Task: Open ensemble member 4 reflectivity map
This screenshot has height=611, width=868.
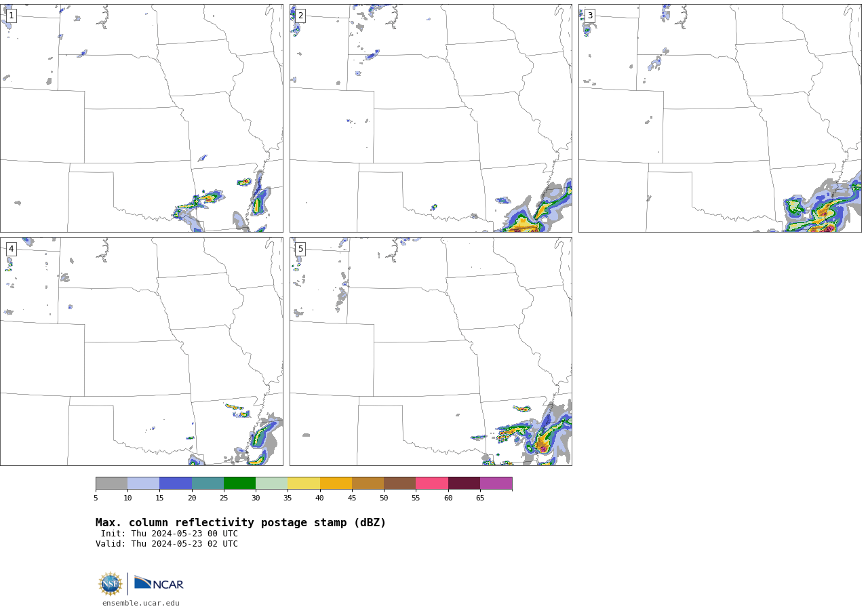Action: pyautogui.click(x=142, y=351)
